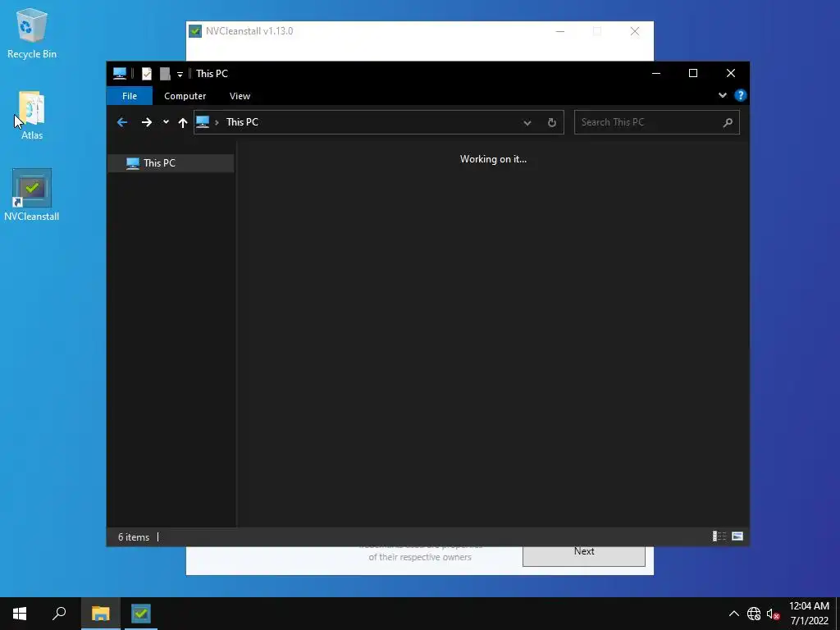Minimize the This PC Explorer window
This screenshot has height=630, width=840.
pyautogui.click(x=655, y=73)
